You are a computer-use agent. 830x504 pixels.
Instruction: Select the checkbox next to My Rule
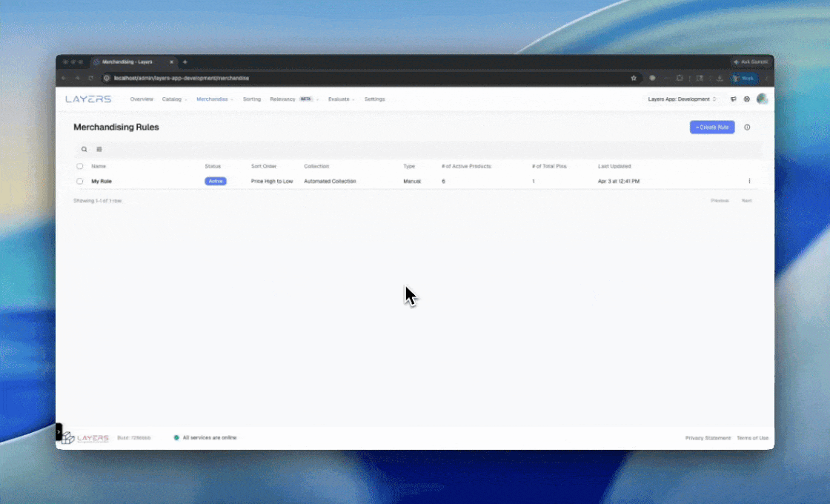click(79, 181)
